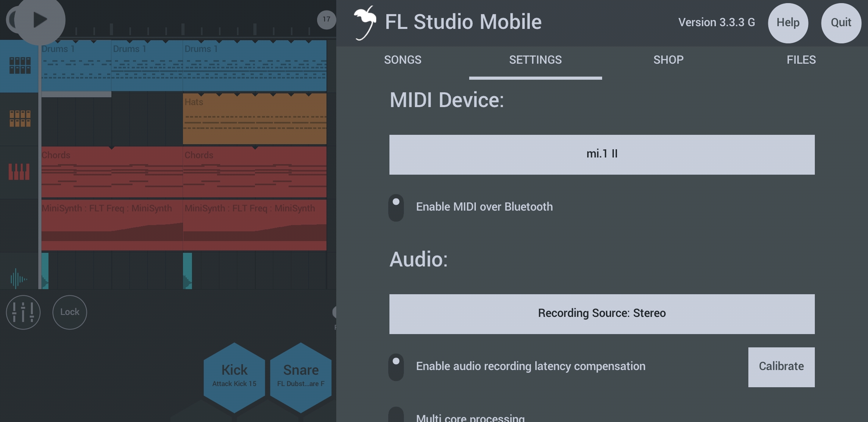The height and width of the screenshot is (422, 868).
Task: Click the Version 3.3.3 G text
Action: 717,23
